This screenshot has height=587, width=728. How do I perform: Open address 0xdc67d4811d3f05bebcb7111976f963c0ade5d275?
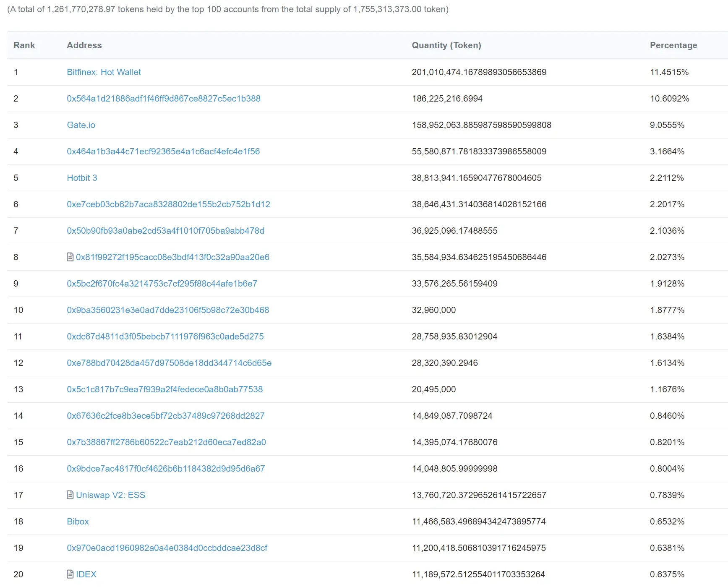(x=165, y=337)
